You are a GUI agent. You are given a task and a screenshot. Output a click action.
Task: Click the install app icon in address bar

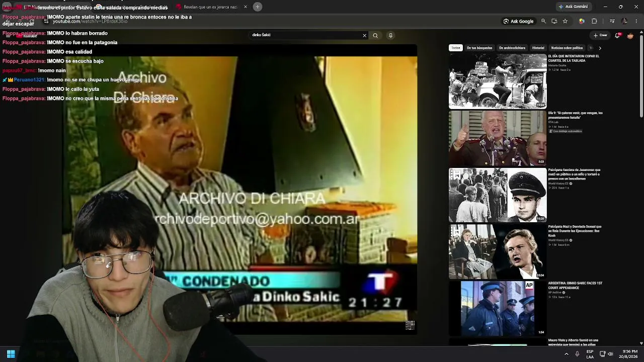[554, 21]
